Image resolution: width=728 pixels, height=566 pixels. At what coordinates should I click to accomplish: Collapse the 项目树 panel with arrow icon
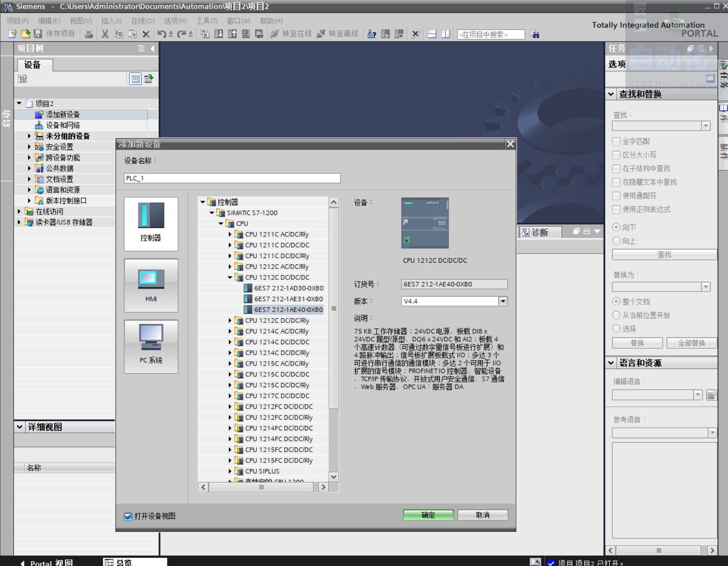pos(152,49)
